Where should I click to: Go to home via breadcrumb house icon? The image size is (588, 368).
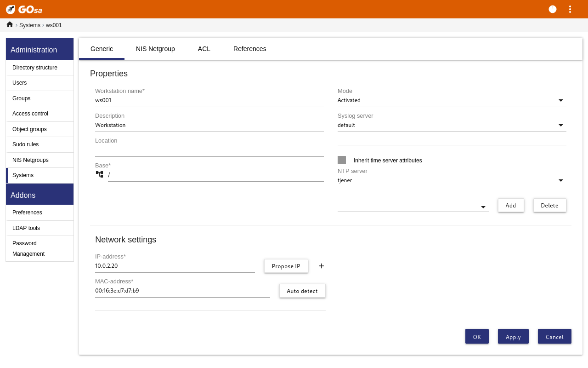click(10, 25)
